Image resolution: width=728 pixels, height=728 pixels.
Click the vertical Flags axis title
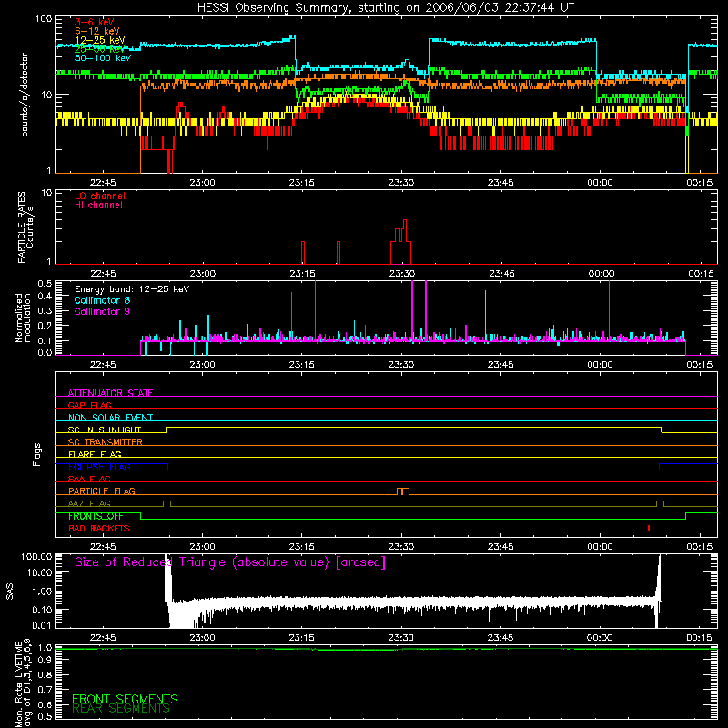(x=36, y=454)
